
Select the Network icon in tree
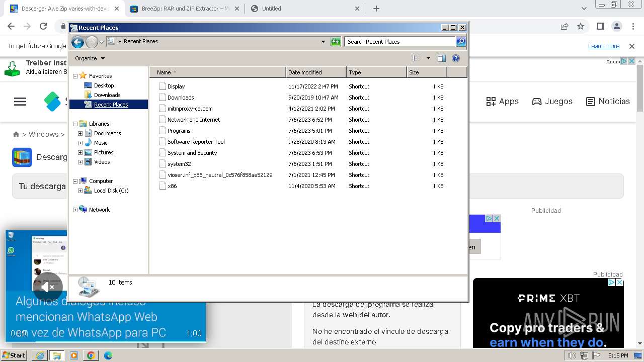click(83, 210)
